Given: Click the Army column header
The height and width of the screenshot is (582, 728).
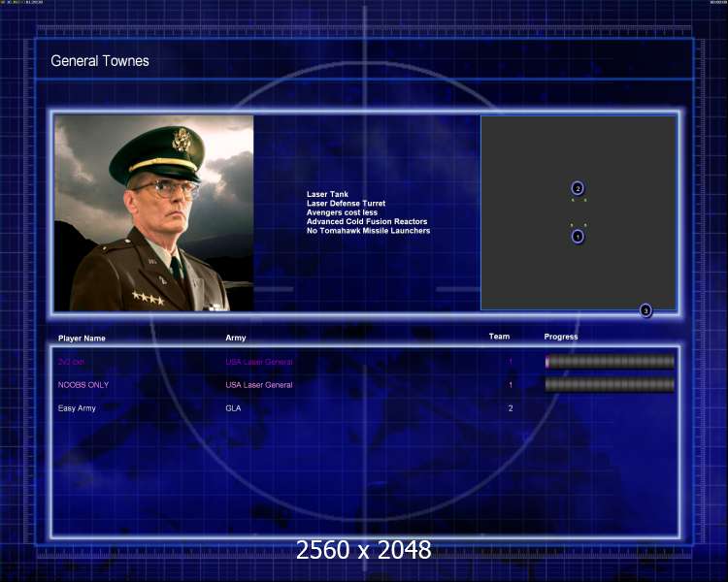Looking at the screenshot, I should point(236,338).
